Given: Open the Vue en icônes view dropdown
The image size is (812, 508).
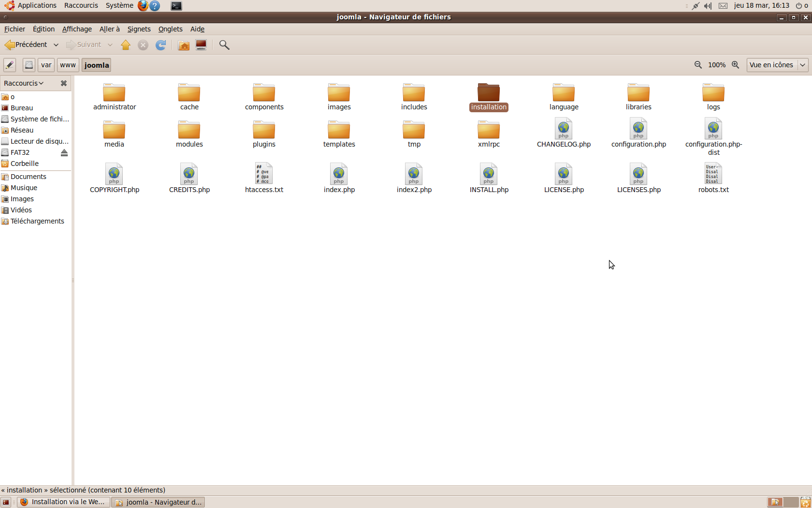Looking at the screenshot, I should pyautogui.click(x=777, y=65).
